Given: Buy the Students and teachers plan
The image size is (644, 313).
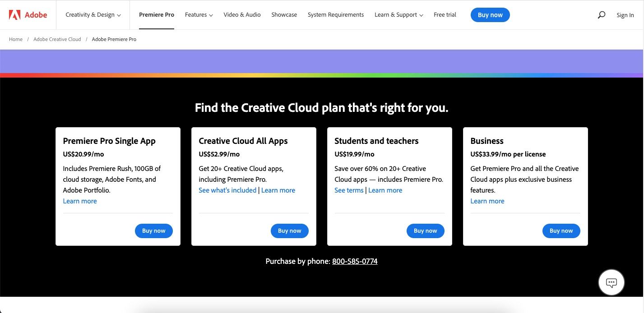Looking at the screenshot, I should [426, 231].
